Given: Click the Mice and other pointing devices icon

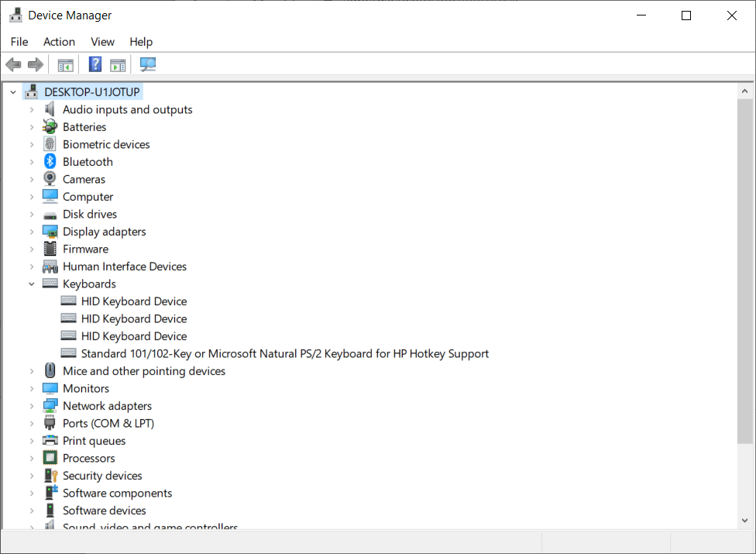Looking at the screenshot, I should pyautogui.click(x=50, y=371).
